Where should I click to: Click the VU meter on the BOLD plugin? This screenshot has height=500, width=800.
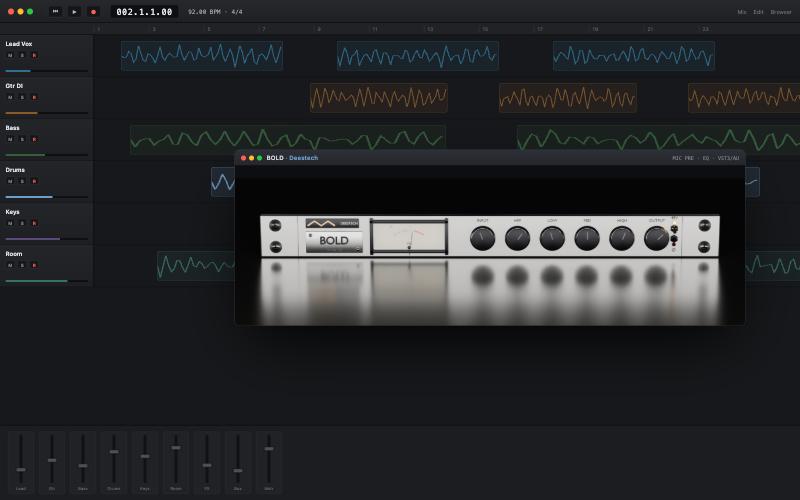point(409,237)
